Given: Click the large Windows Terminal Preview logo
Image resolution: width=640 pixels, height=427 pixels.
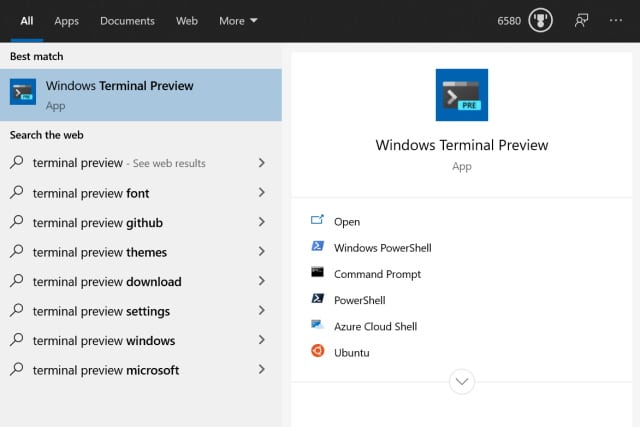Looking at the screenshot, I should [x=461, y=95].
